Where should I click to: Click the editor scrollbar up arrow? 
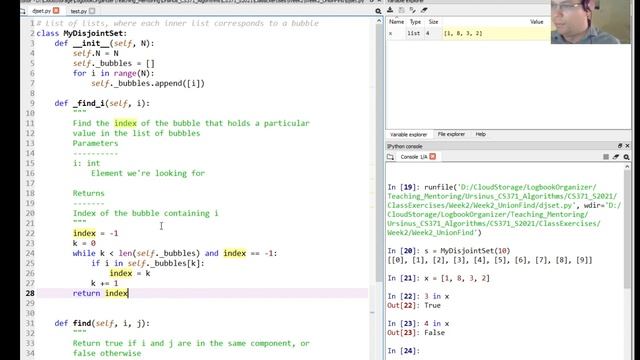(379, 20)
